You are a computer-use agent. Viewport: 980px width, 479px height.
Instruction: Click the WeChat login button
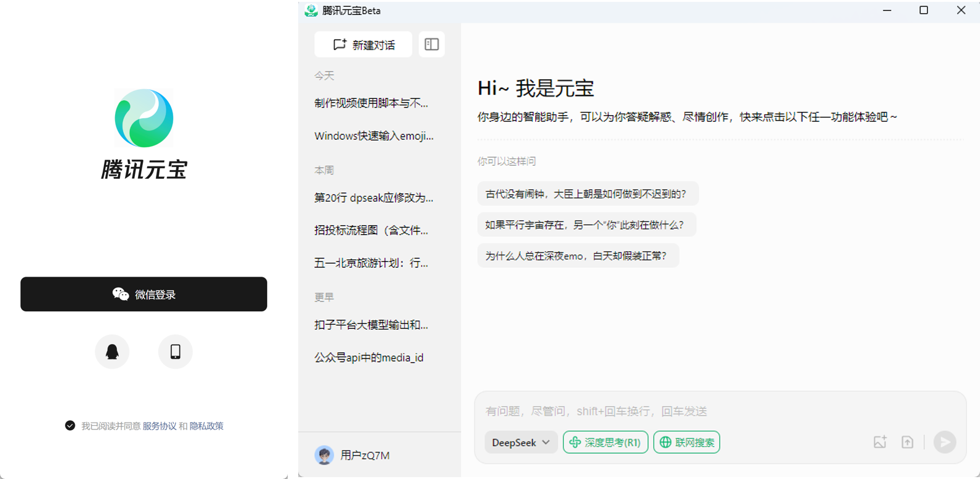click(144, 294)
